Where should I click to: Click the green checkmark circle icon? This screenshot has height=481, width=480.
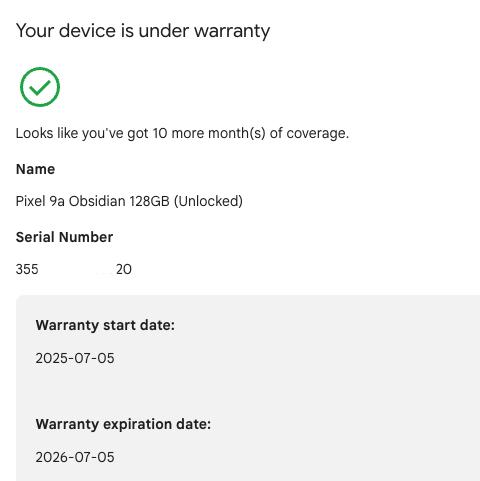pyautogui.click(x=40, y=87)
